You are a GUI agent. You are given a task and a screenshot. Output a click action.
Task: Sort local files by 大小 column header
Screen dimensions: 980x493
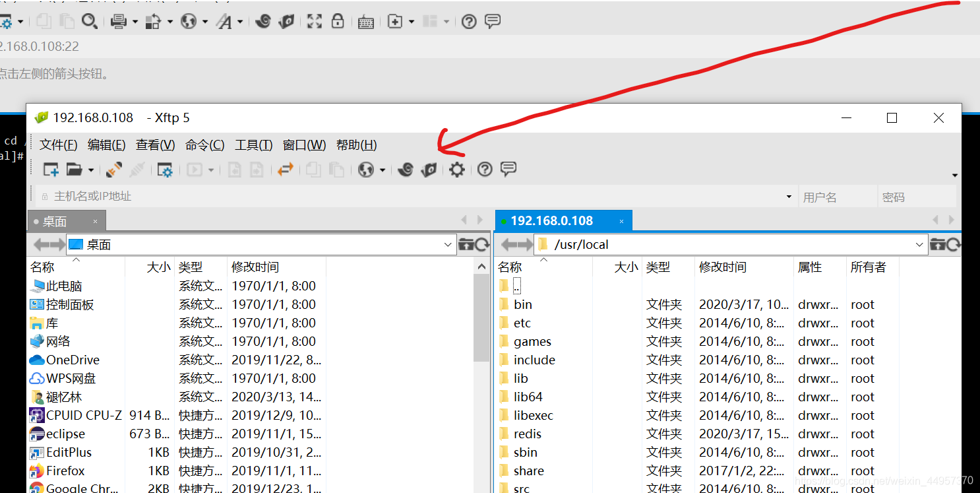[148, 267]
